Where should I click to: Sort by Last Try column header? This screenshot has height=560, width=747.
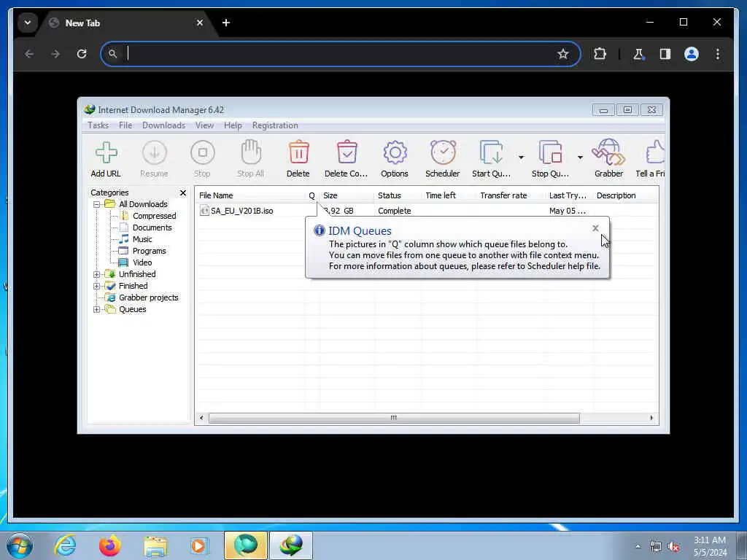tap(569, 195)
